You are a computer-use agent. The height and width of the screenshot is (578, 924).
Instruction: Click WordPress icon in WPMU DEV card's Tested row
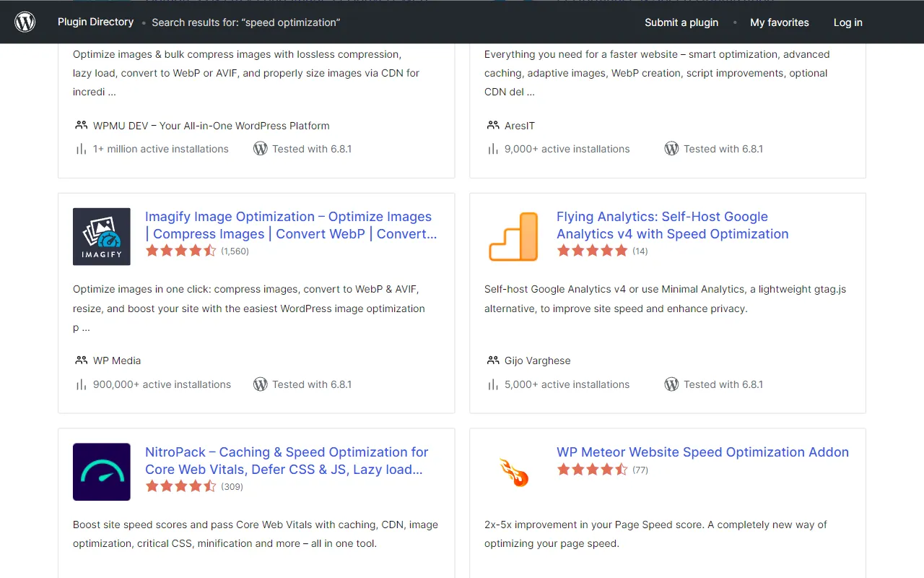[261, 149]
